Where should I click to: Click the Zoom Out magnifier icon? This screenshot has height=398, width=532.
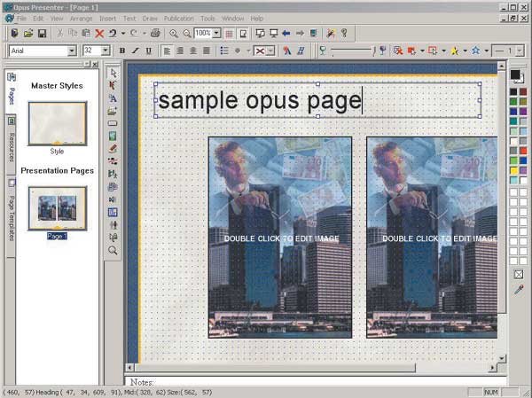[x=186, y=34]
